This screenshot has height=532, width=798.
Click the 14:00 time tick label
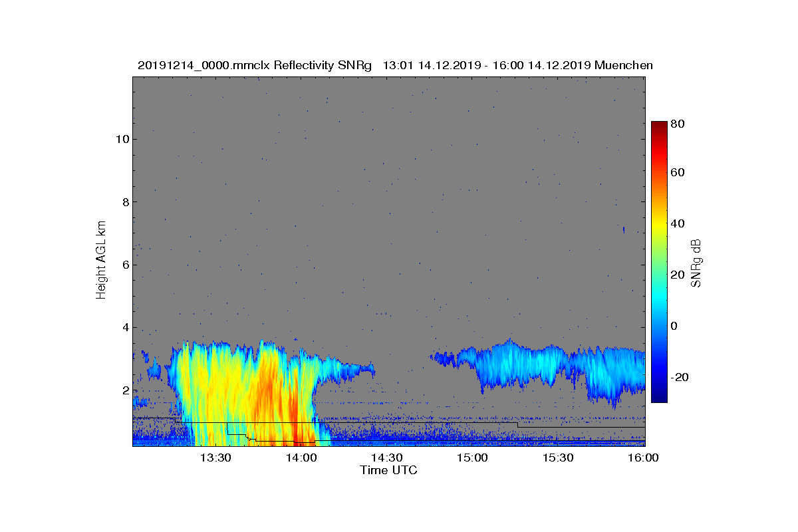tap(301, 458)
